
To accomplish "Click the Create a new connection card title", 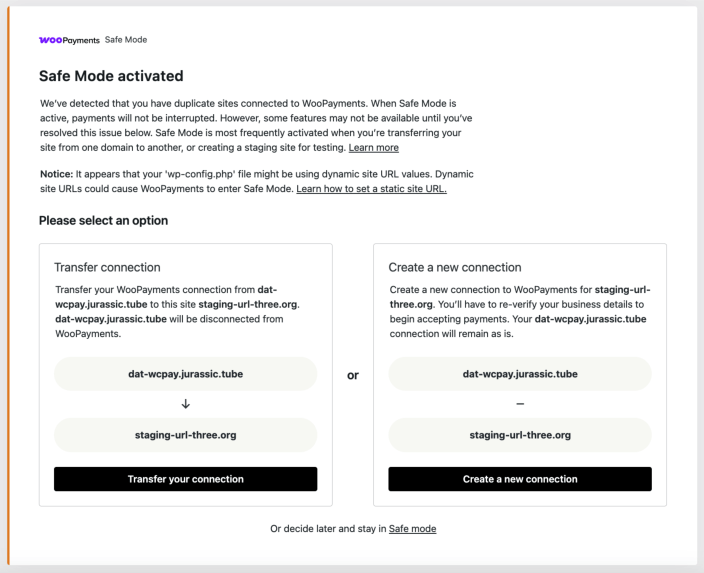I will click(x=454, y=267).
